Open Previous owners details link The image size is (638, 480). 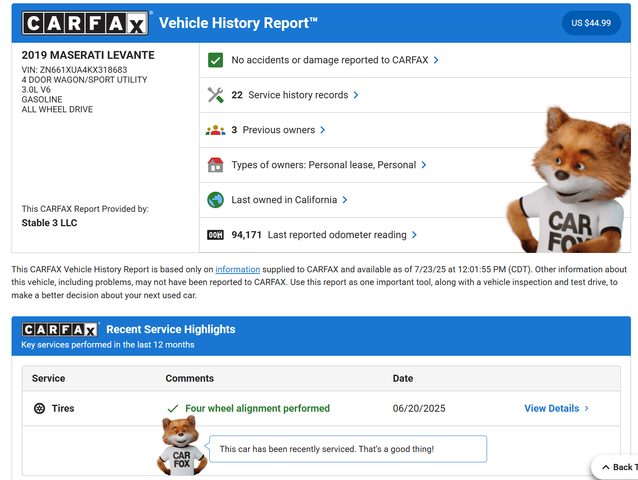tap(279, 130)
